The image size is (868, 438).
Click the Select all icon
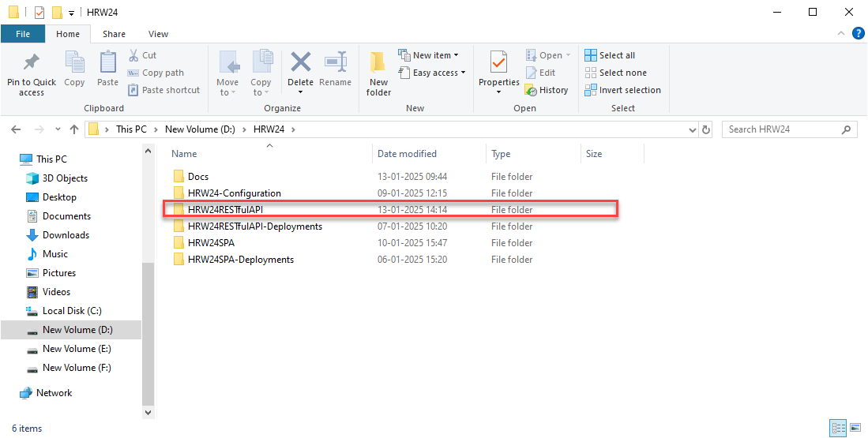[591, 55]
